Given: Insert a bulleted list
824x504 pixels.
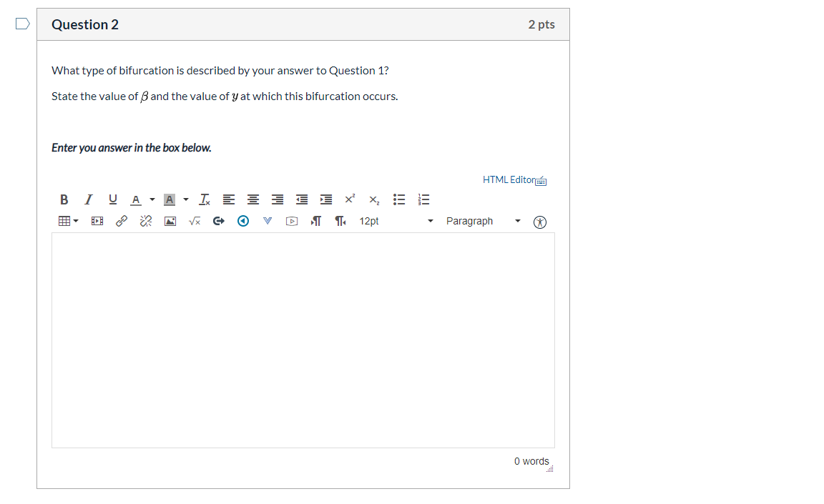Looking at the screenshot, I should click(399, 199).
